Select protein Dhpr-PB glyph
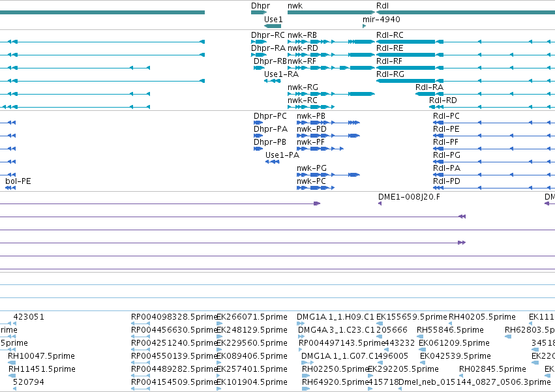 [x=258, y=149]
